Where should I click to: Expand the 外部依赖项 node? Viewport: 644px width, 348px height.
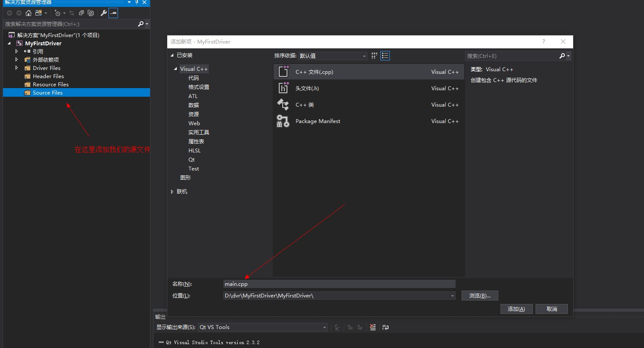click(x=17, y=60)
